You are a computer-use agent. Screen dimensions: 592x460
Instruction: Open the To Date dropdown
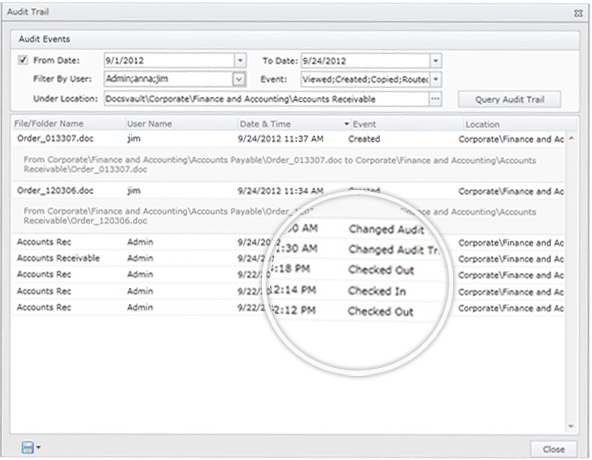[436, 61]
